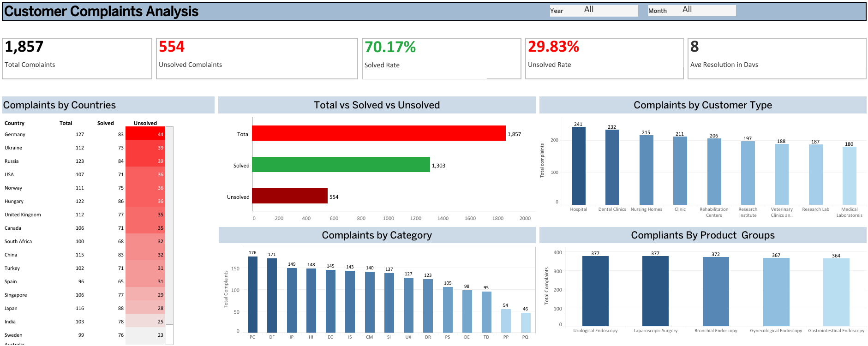Click the Solved Rate 70.17% card
The image size is (868, 346).
tap(441, 59)
